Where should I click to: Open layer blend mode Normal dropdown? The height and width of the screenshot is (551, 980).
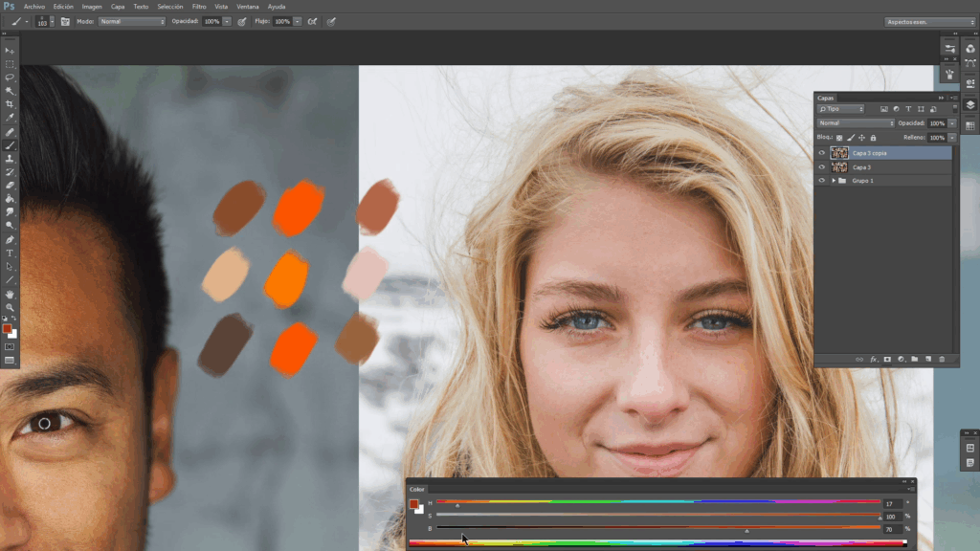click(x=856, y=123)
